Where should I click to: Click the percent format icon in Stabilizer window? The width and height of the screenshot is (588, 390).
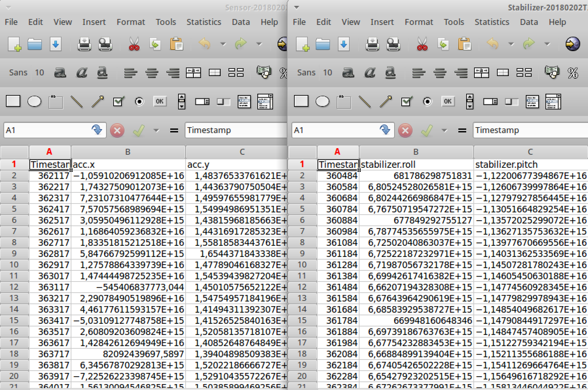(x=573, y=73)
